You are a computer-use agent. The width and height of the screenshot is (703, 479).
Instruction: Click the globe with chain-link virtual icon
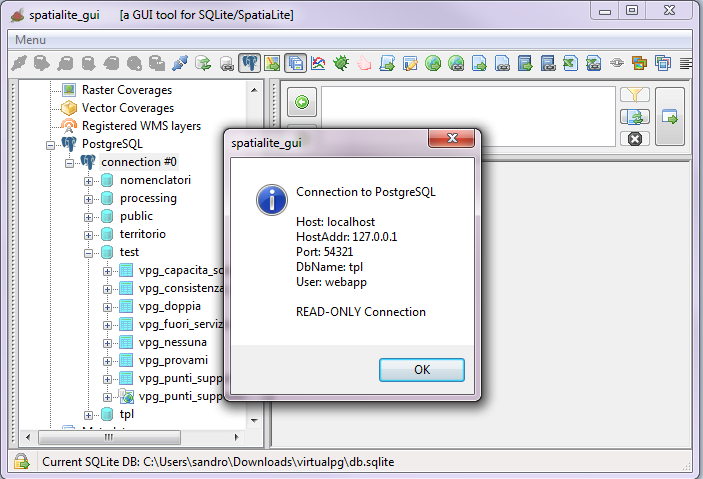(x=456, y=63)
